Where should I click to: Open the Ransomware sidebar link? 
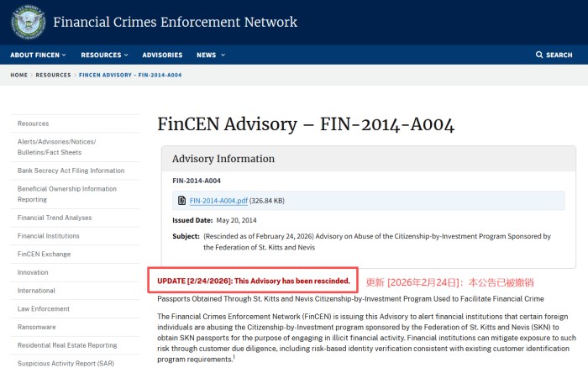(x=37, y=327)
